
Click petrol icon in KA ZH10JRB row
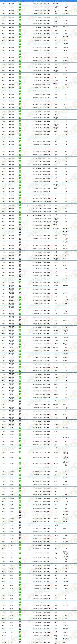click(x=20, y=542)
